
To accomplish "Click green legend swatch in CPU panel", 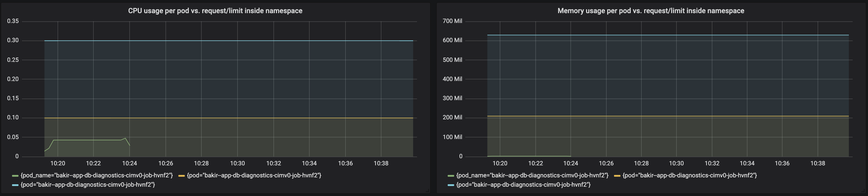I will (x=15, y=176).
